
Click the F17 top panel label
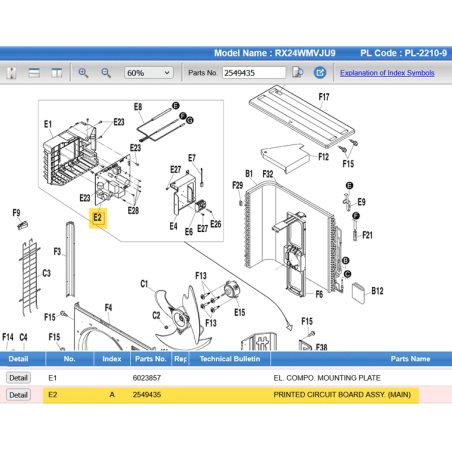tap(324, 97)
